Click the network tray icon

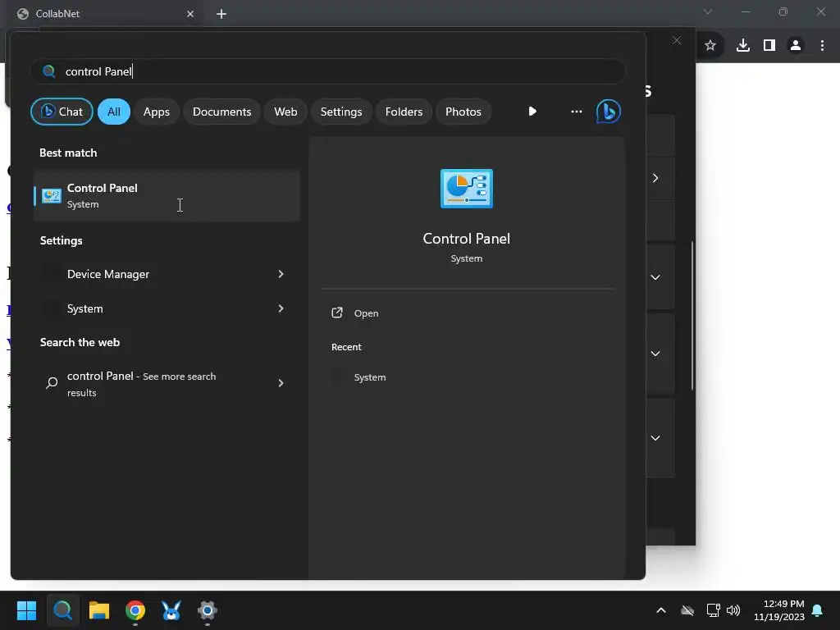point(713,610)
